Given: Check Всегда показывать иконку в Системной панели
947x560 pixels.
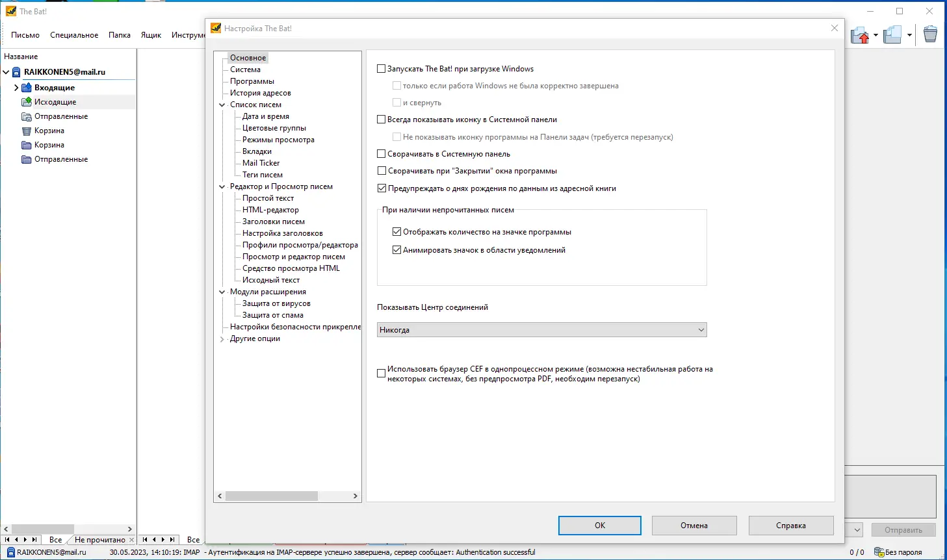Looking at the screenshot, I should point(382,120).
